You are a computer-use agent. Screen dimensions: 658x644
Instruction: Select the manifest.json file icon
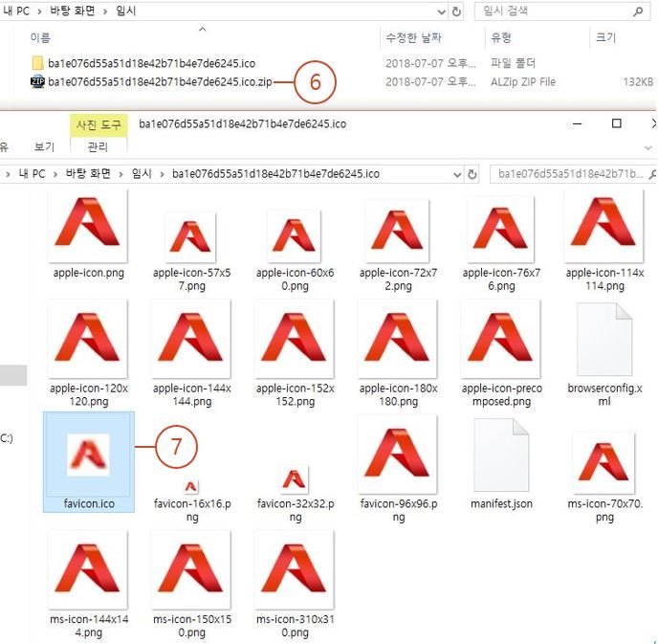coord(501,455)
